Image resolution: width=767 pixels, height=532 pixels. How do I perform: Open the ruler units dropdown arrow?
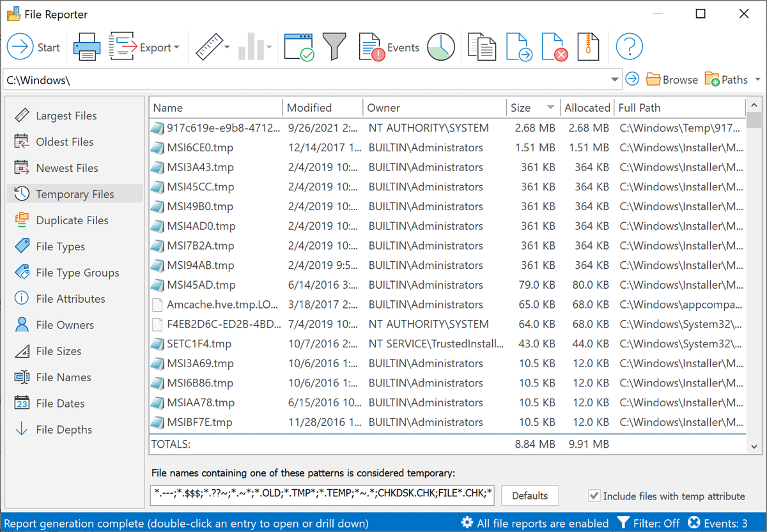coord(227,47)
